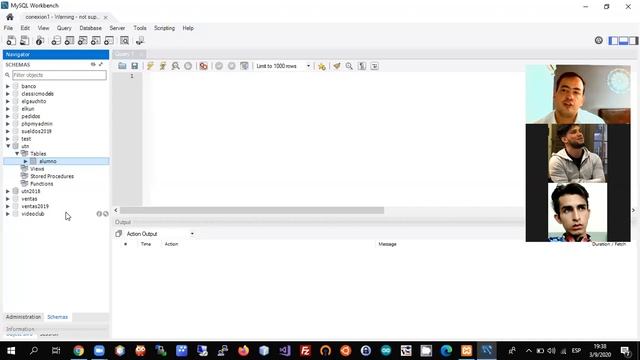The width and height of the screenshot is (640, 360).
Task: Execute the query with the lightning icon
Action: (x=150, y=66)
